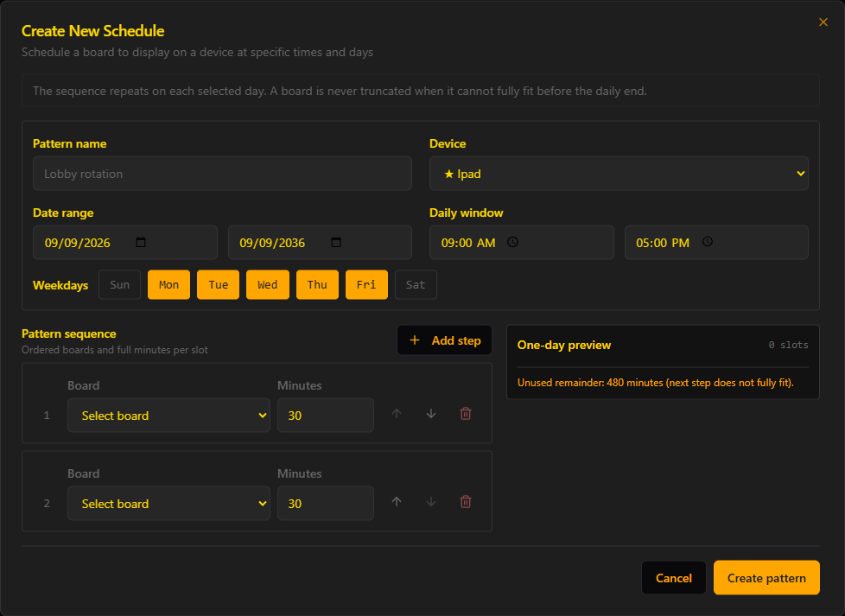This screenshot has height=616, width=845.
Task: Click the "One-day preview" heading
Action: [x=564, y=345]
